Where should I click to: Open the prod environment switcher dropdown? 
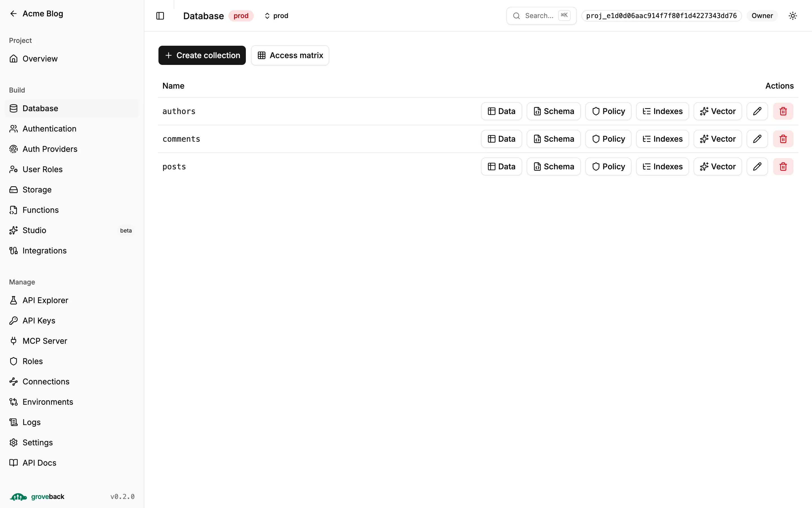277,16
